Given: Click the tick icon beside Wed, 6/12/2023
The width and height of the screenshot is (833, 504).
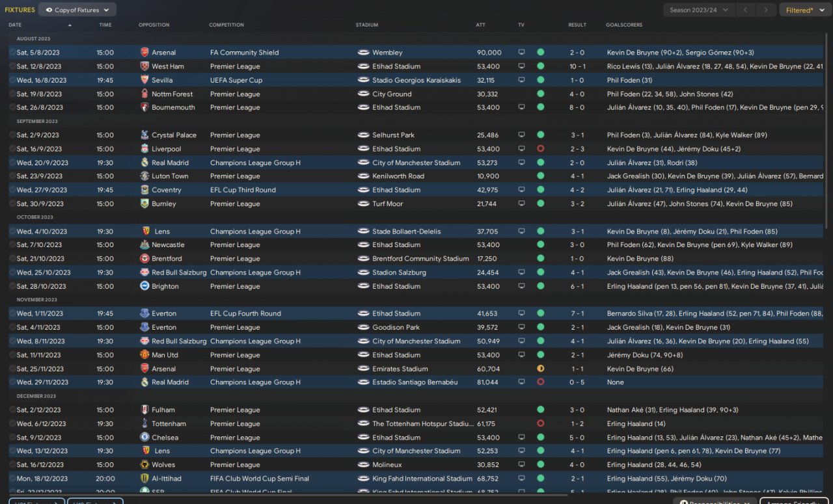Looking at the screenshot, I should pyautogui.click(x=12, y=424).
